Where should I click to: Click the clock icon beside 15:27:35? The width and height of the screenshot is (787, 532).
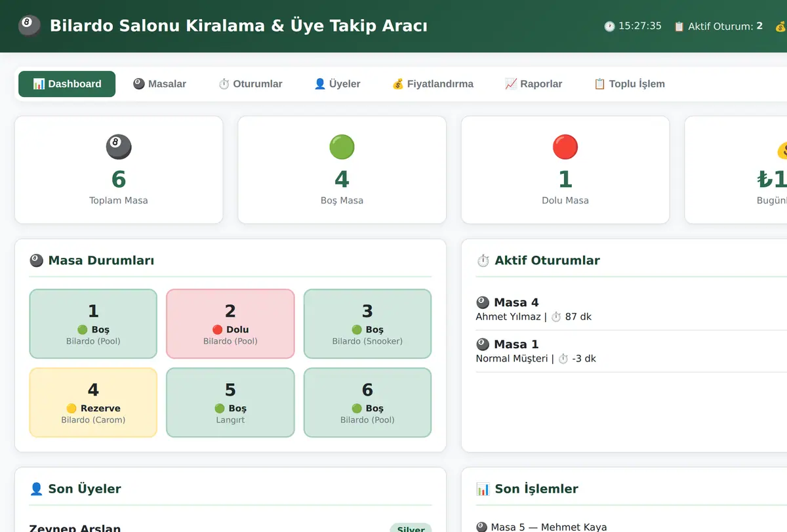tap(609, 26)
